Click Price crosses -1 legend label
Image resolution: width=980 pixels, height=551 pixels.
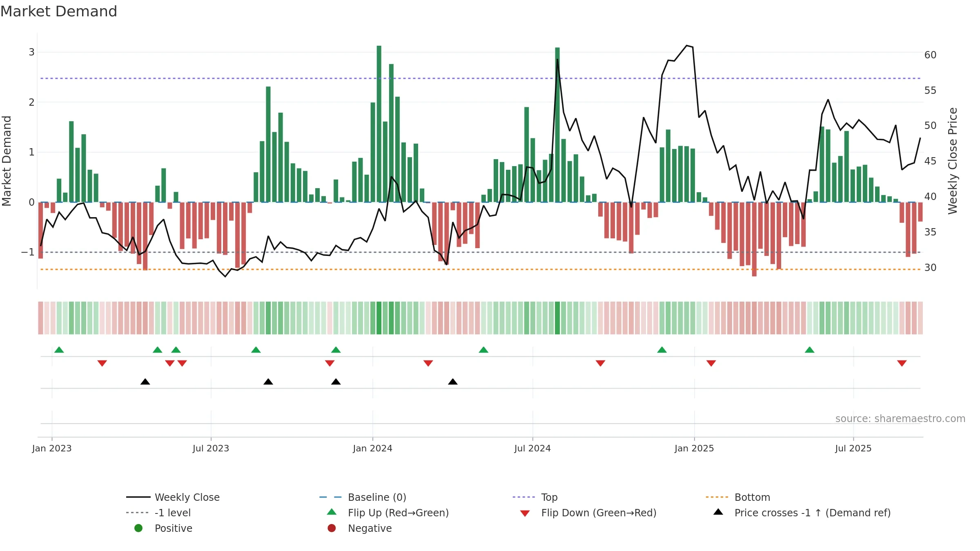(813, 513)
